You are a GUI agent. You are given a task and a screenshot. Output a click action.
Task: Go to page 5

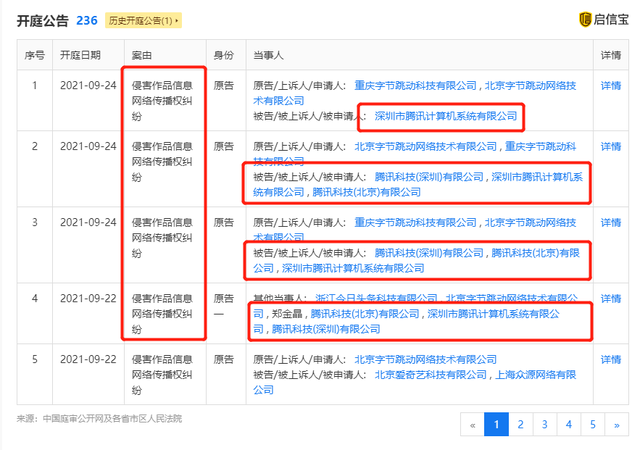(x=593, y=425)
